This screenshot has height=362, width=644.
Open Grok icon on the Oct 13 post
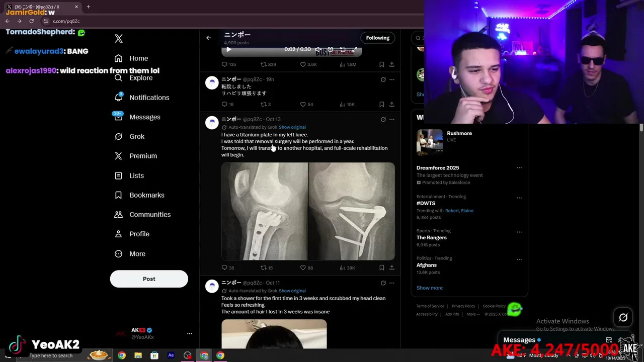click(383, 119)
